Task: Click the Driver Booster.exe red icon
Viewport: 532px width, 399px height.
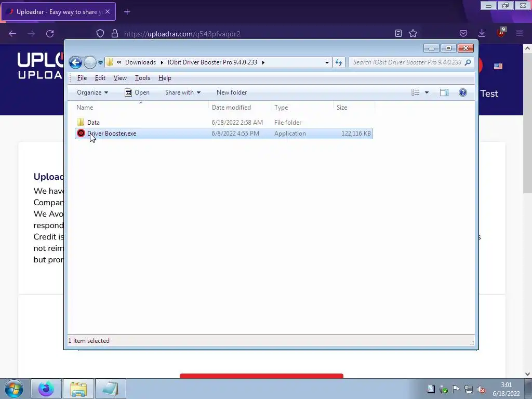Action: pos(81,133)
